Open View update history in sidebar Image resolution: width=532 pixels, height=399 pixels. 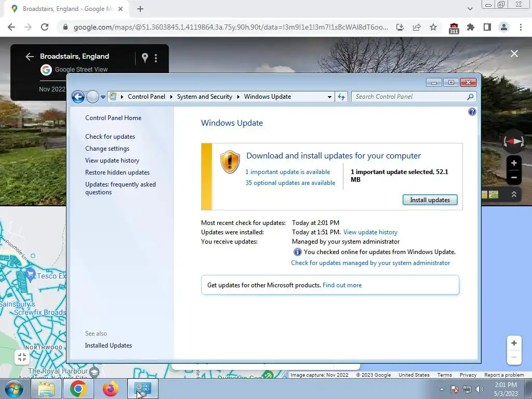[112, 160]
